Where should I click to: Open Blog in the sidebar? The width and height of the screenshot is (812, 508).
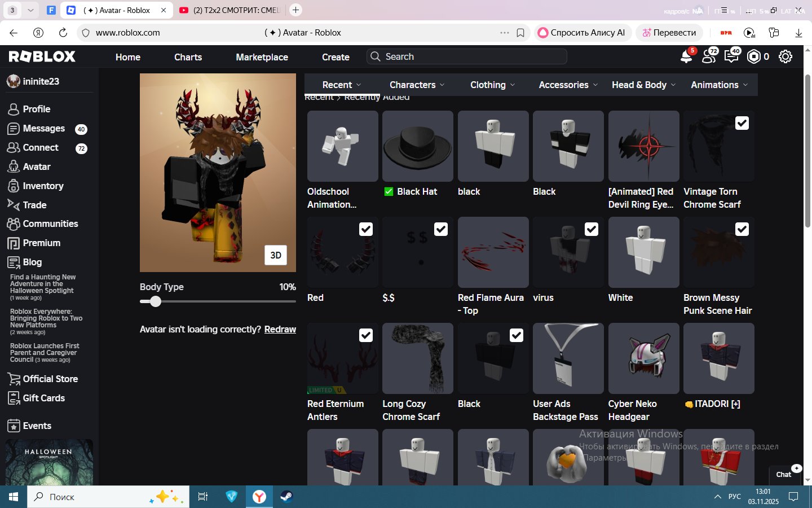(x=32, y=262)
